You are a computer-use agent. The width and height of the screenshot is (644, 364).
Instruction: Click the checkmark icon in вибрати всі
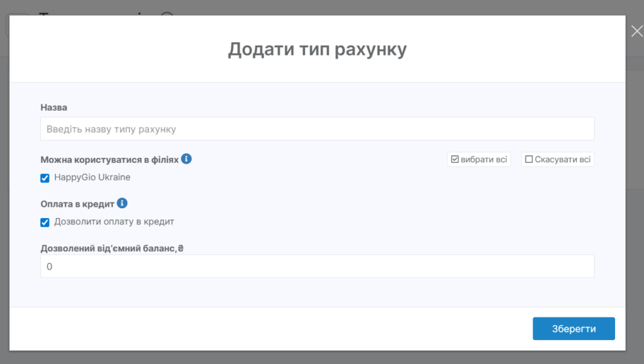coord(455,160)
